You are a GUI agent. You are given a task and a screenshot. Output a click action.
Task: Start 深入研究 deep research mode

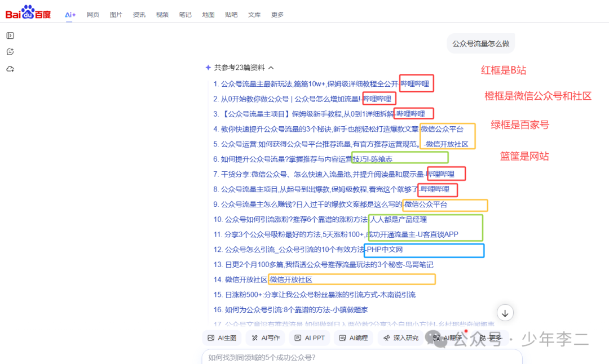pyautogui.click(x=400, y=338)
